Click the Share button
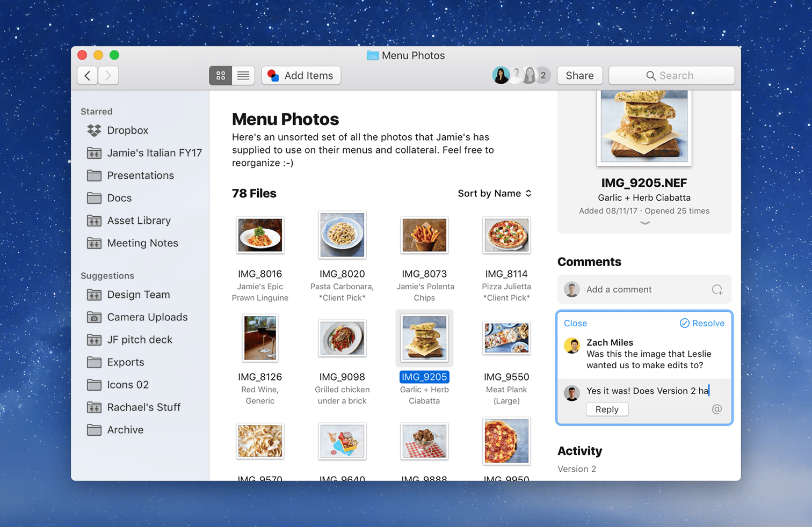This screenshot has width=812, height=527. tap(579, 76)
